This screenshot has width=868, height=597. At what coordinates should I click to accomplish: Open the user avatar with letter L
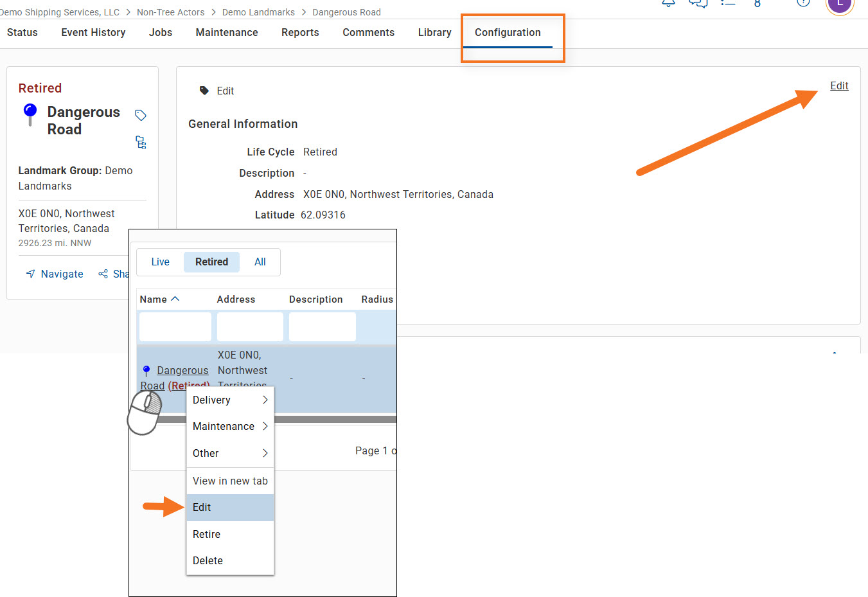(x=840, y=4)
